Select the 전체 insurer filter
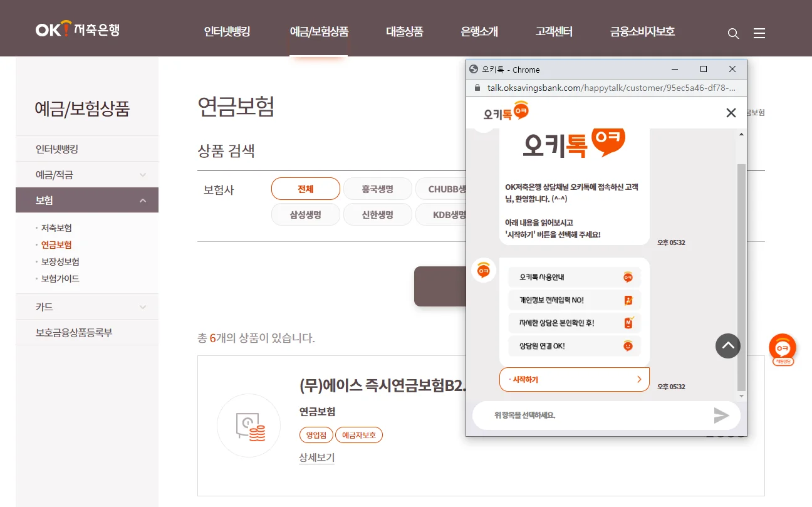This screenshot has width=812, height=507. [x=305, y=188]
